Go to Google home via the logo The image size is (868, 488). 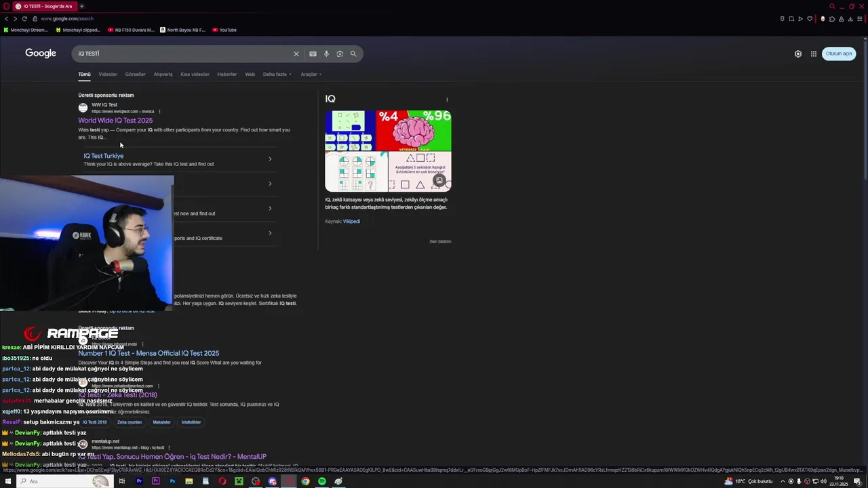click(41, 53)
